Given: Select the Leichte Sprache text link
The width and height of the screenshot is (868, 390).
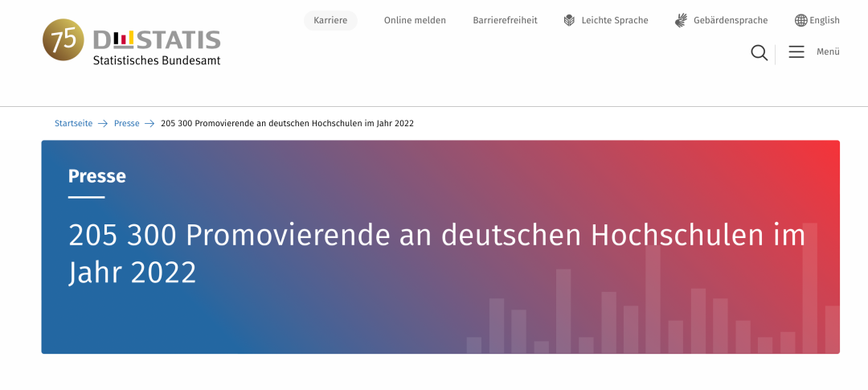Looking at the screenshot, I should click(x=615, y=20).
